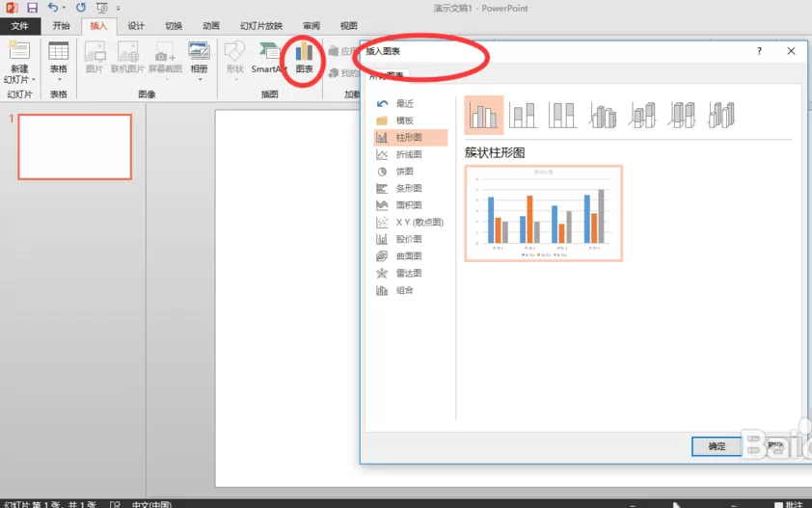
Task: Select the clustered column chart icon
Action: pos(484,115)
